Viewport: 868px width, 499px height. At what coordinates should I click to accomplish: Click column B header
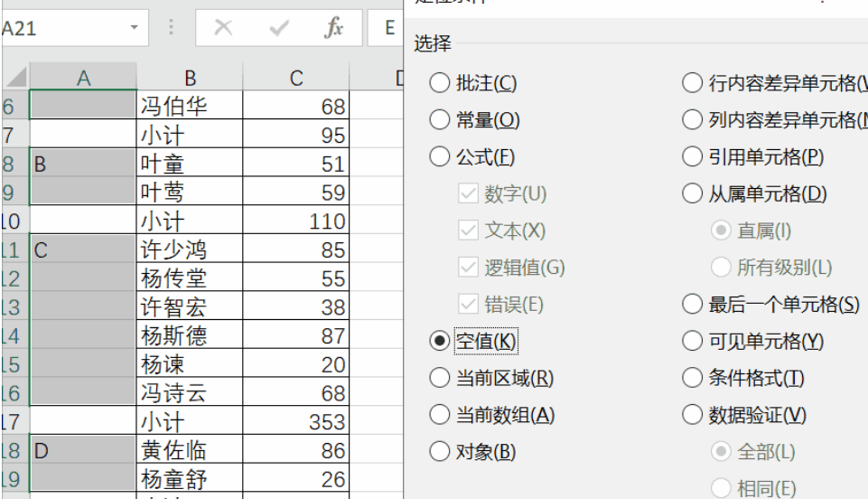point(190,79)
